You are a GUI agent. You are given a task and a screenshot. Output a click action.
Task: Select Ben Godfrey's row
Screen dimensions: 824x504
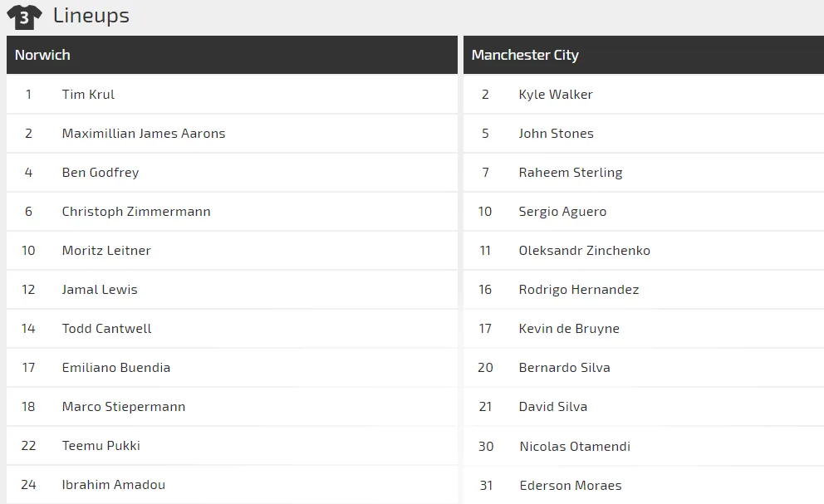coord(100,172)
